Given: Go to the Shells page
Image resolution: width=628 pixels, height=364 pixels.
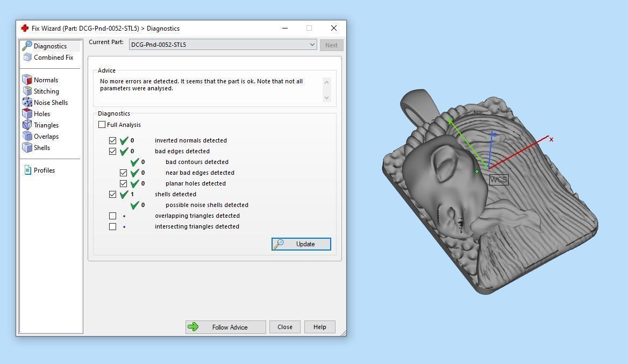Looking at the screenshot, I should click(41, 147).
